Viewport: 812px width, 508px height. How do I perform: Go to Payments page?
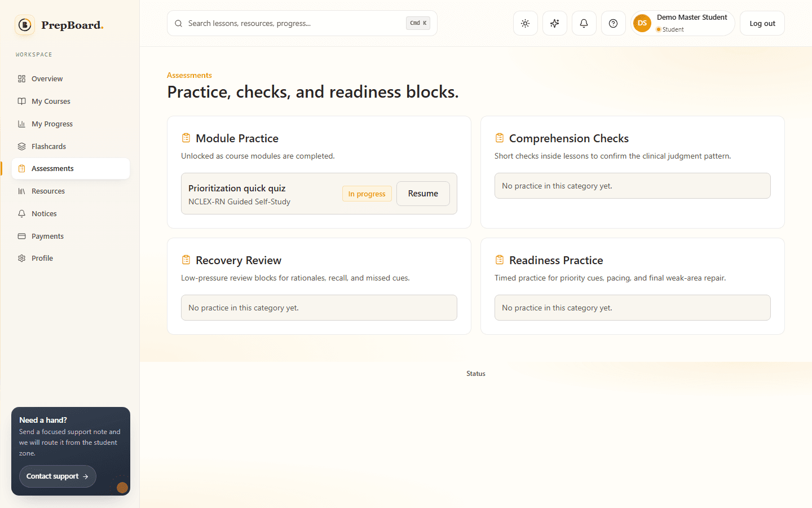coord(70,236)
